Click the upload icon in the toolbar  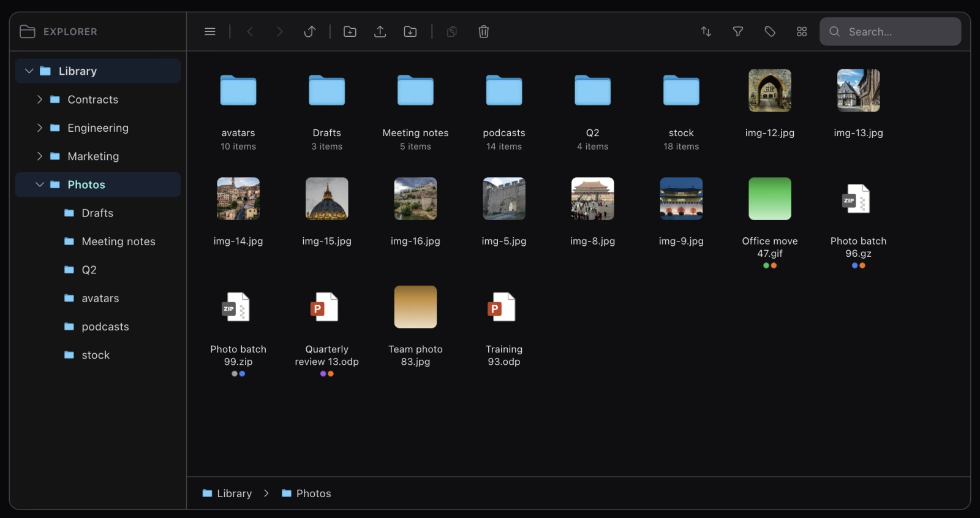(380, 31)
